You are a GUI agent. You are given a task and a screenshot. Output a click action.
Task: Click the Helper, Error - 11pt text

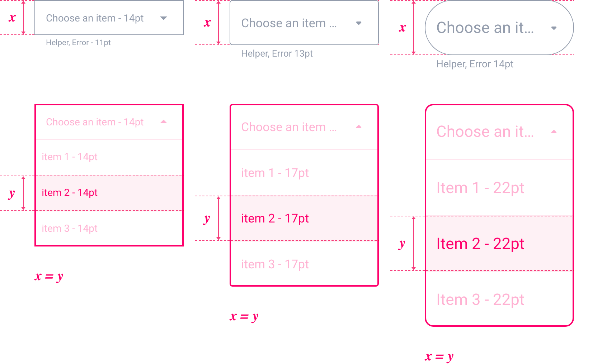coord(79,42)
